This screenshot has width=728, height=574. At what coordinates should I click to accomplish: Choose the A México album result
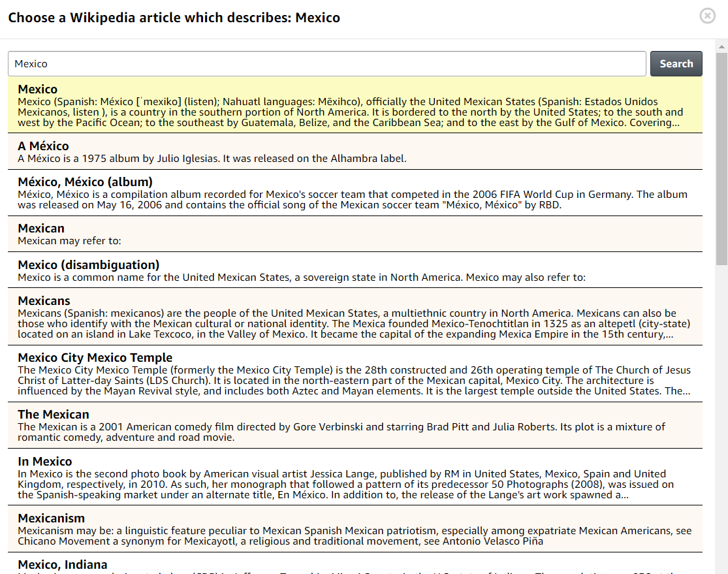43,146
